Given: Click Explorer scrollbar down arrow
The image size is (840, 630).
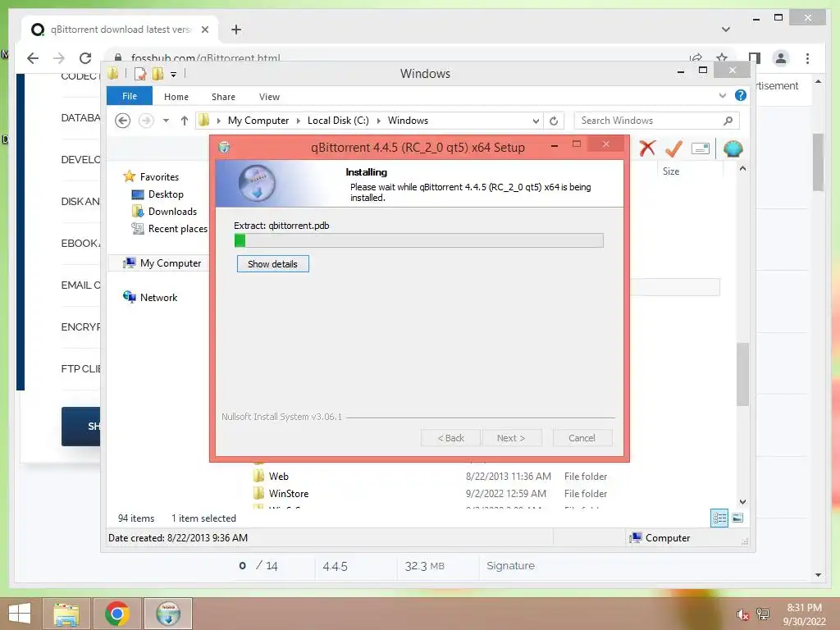Looking at the screenshot, I should (742, 502).
